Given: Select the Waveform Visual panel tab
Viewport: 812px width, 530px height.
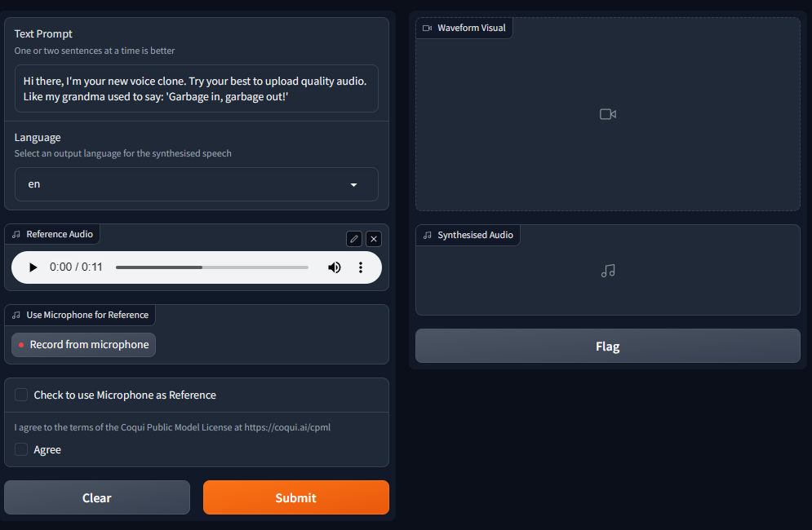Looking at the screenshot, I should tap(464, 27).
